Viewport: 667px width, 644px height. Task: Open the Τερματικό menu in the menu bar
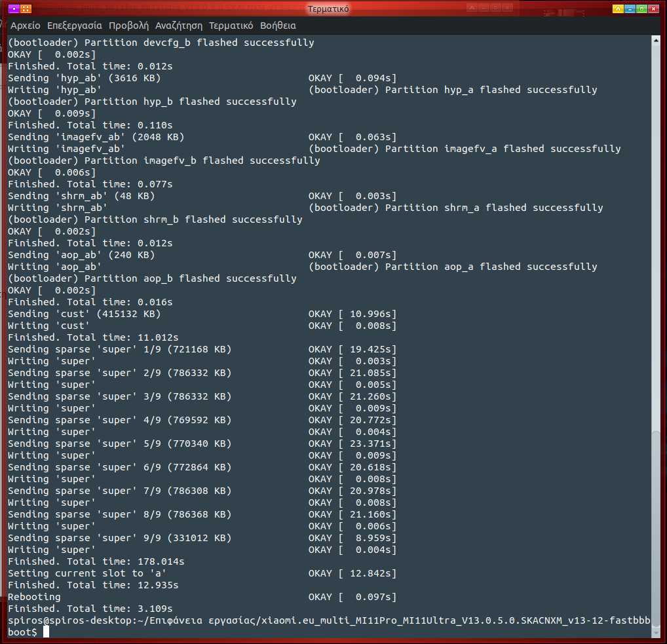point(231,26)
